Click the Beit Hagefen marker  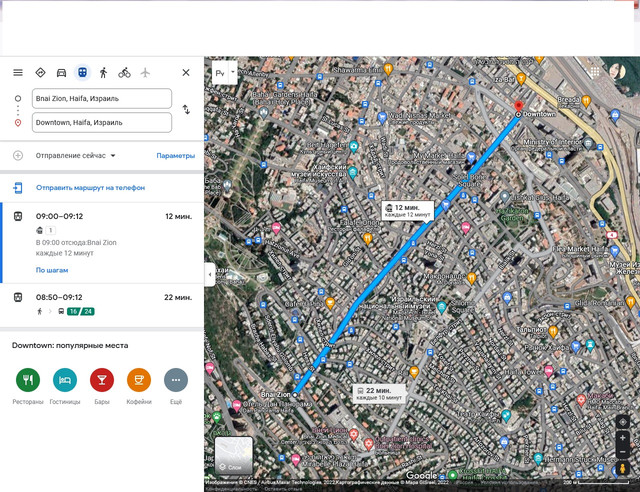click(354, 146)
